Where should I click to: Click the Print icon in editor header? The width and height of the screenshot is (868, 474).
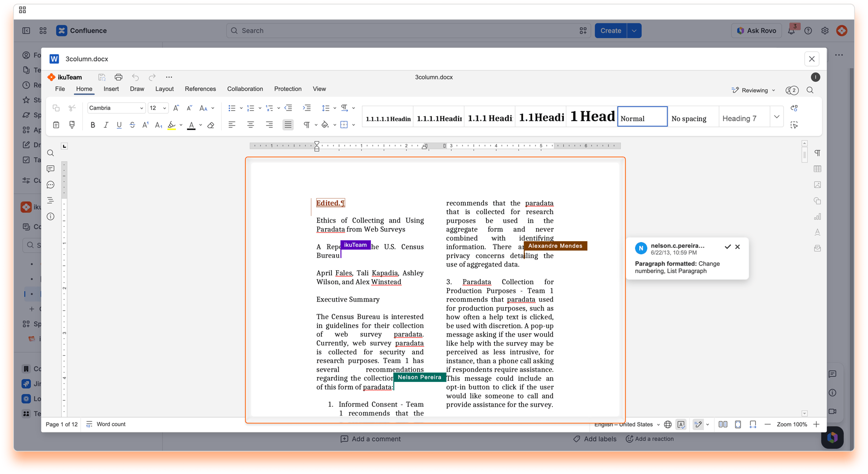[x=118, y=77]
